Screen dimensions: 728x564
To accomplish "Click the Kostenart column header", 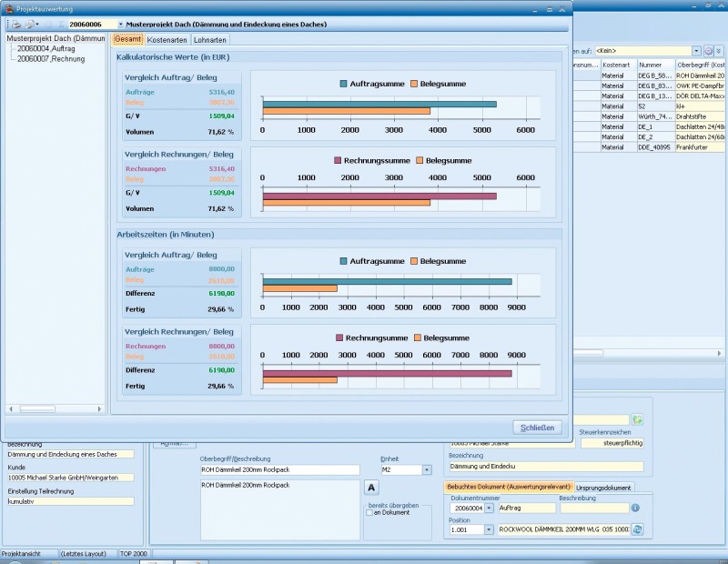I will tap(619, 65).
